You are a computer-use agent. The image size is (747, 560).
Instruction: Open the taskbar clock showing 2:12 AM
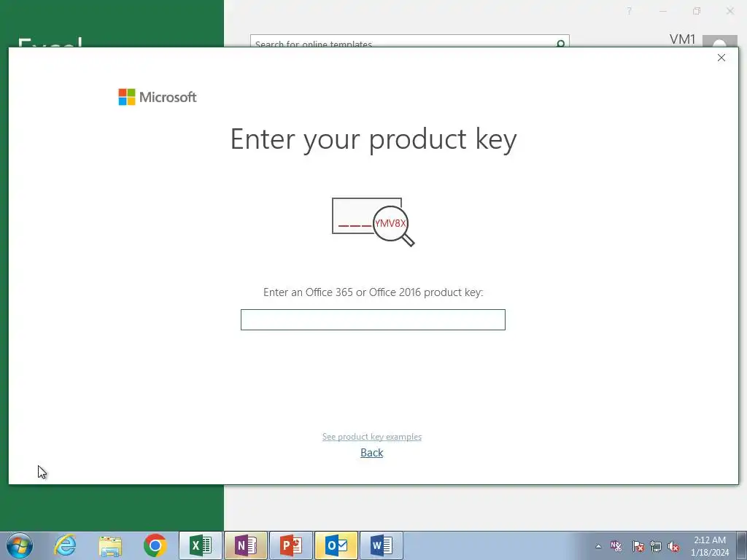(710, 546)
